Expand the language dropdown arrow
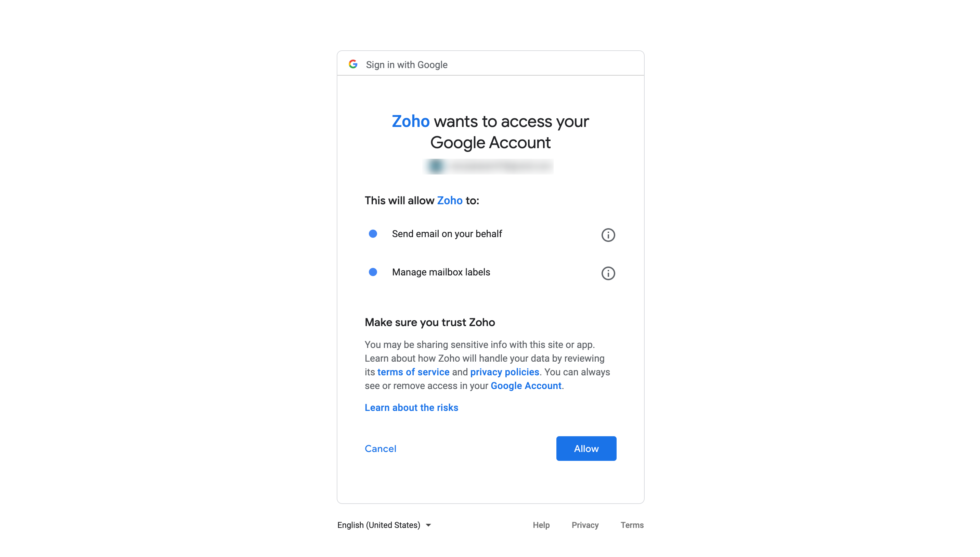Viewport: 980px width, 557px height. point(428,525)
